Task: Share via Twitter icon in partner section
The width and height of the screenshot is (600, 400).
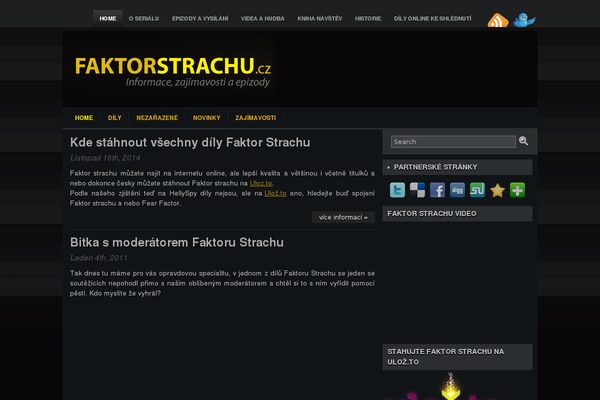Action: pyautogui.click(x=397, y=190)
